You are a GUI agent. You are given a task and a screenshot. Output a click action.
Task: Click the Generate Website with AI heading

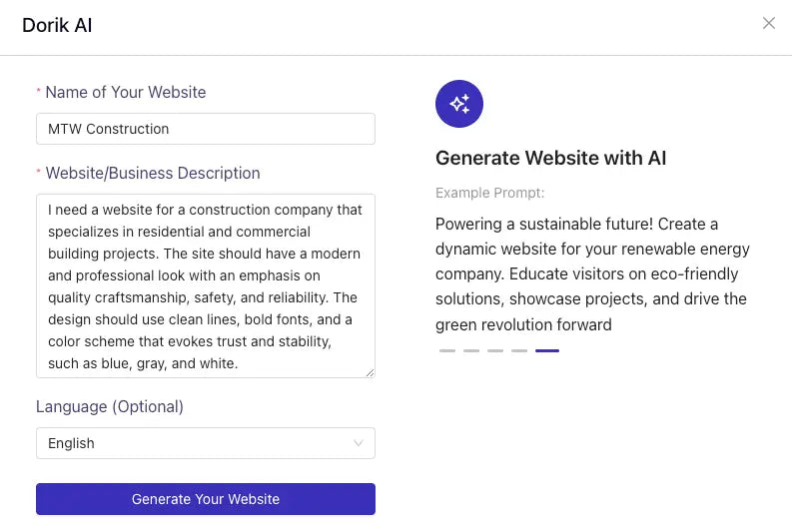tap(550, 158)
